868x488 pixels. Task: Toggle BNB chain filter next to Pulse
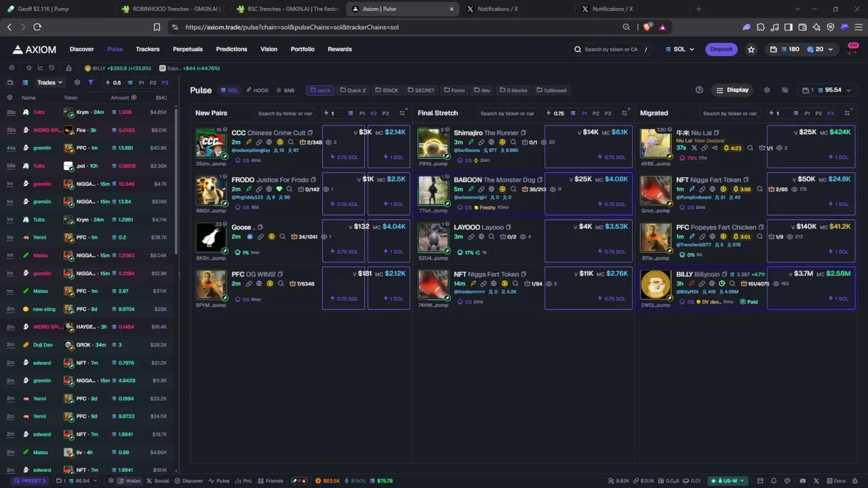coord(285,90)
